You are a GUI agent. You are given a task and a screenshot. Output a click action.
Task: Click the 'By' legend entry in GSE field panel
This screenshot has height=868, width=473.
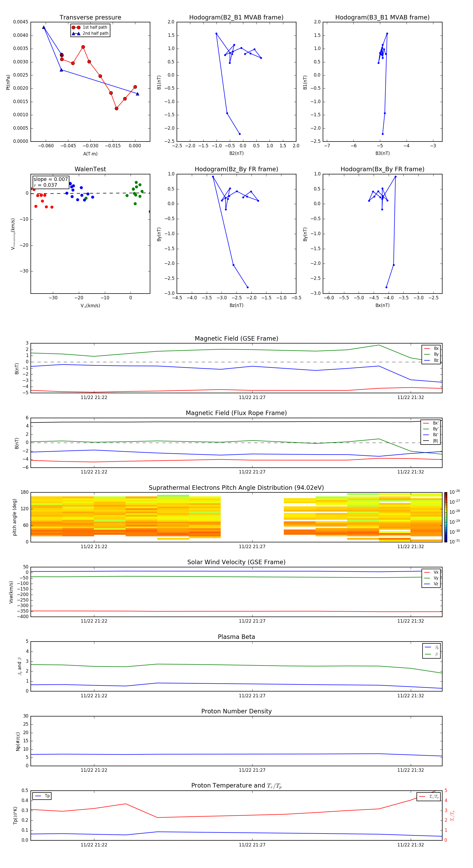click(x=431, y=354)
